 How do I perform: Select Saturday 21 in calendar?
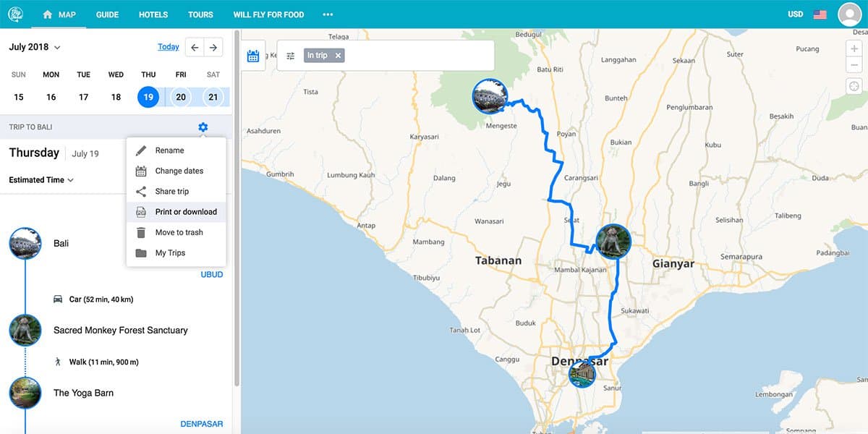point(213,97)
